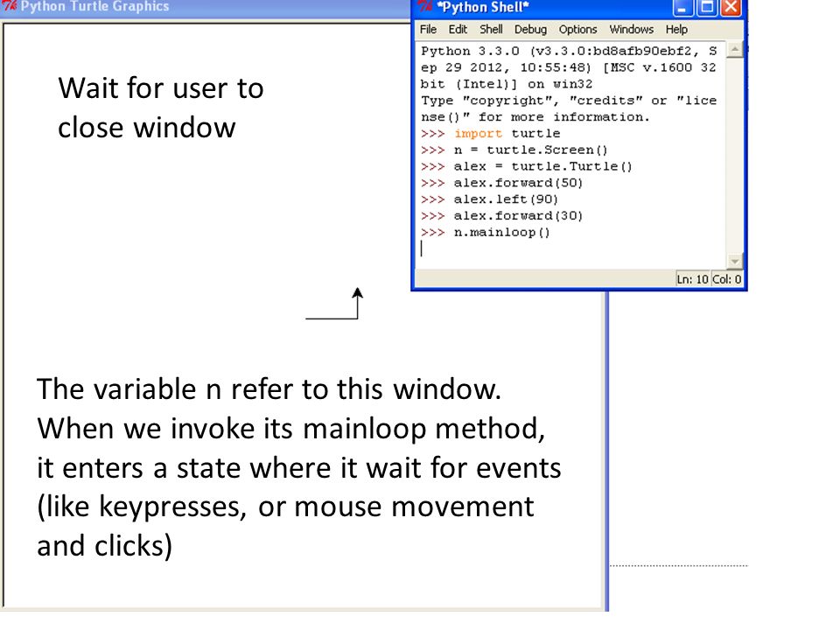This screenshot has height=630, width=840.
Task: Click the Python Turtle Graphics window title
Action: pos(94,6)
